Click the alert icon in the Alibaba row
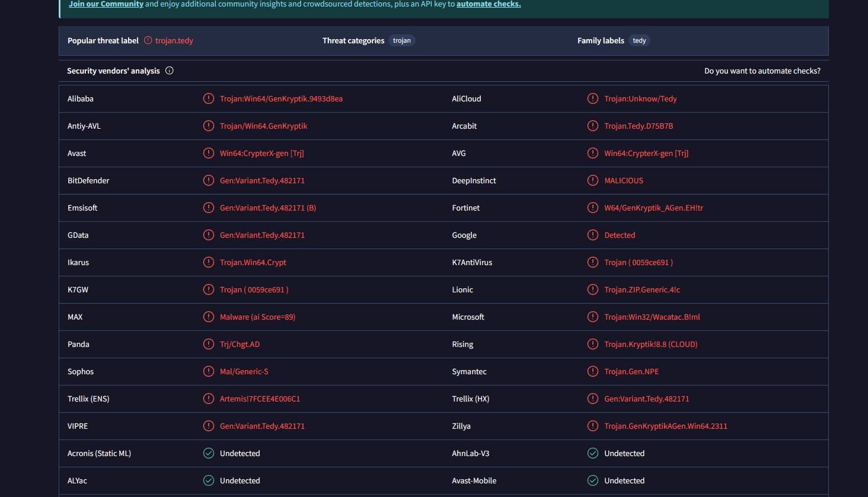868x497 pixels. (x=209, y=98)
